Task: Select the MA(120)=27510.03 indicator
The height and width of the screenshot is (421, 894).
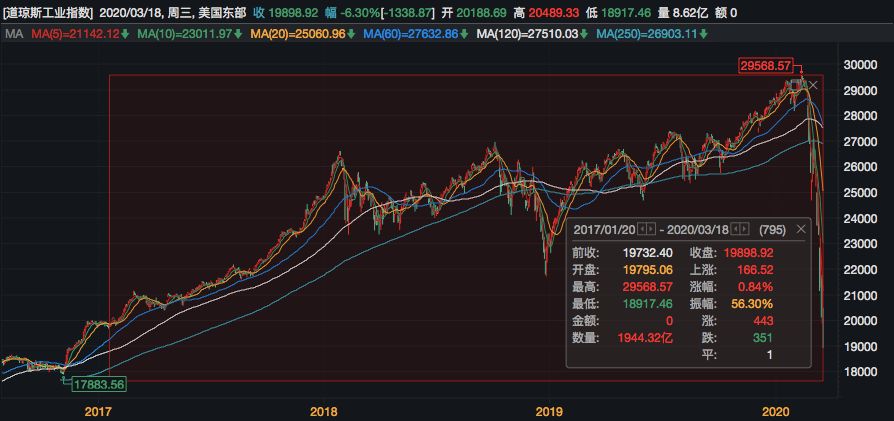Action: pos(533,34)
